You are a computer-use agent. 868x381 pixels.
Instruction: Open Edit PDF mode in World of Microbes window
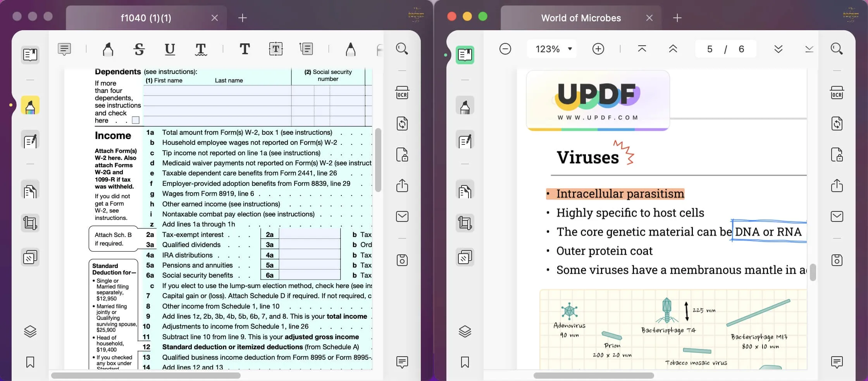click(465, 140)
